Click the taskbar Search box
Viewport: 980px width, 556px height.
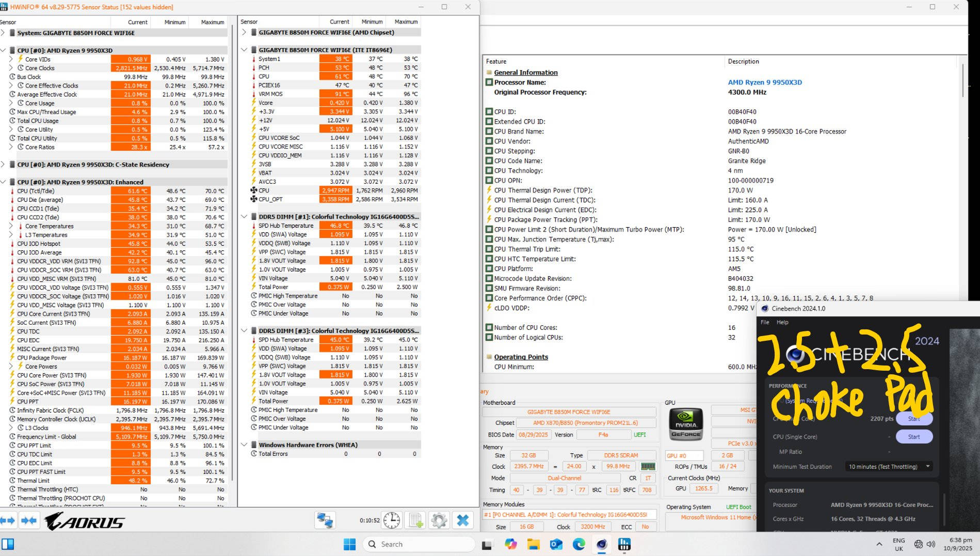coord(419,544)
